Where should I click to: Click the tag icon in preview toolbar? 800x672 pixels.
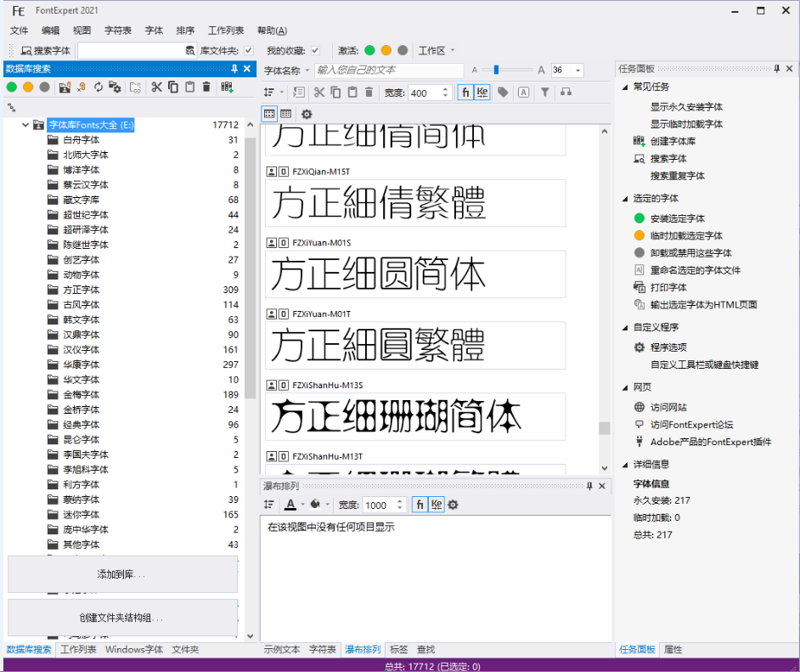[503, 93]
